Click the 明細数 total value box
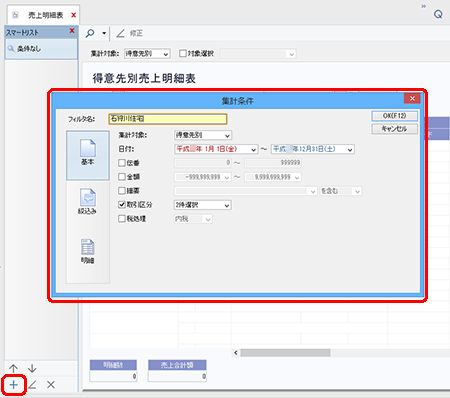 click(113, 376)
